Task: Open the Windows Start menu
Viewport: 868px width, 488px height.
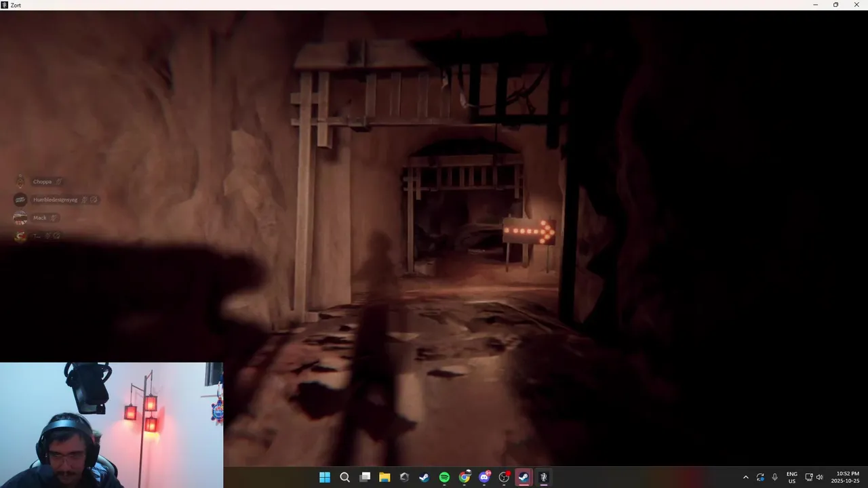Action: click(325, 477)
